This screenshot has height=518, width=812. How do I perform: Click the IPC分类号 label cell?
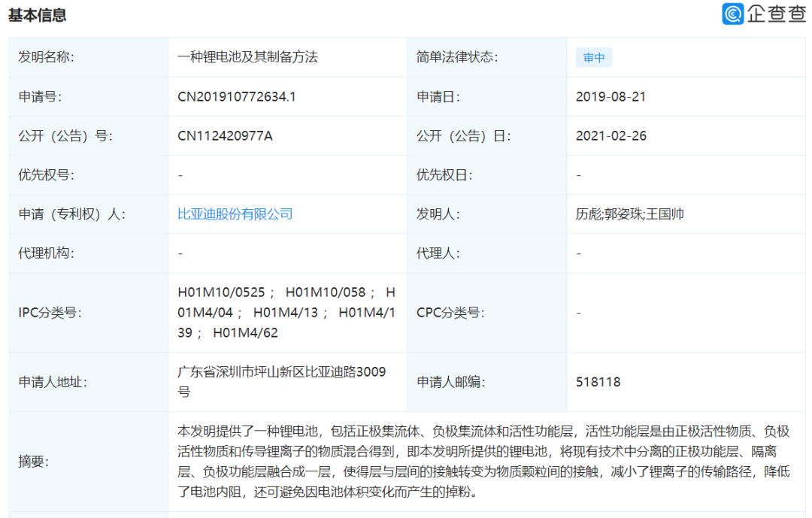click(x=89, y=313)
